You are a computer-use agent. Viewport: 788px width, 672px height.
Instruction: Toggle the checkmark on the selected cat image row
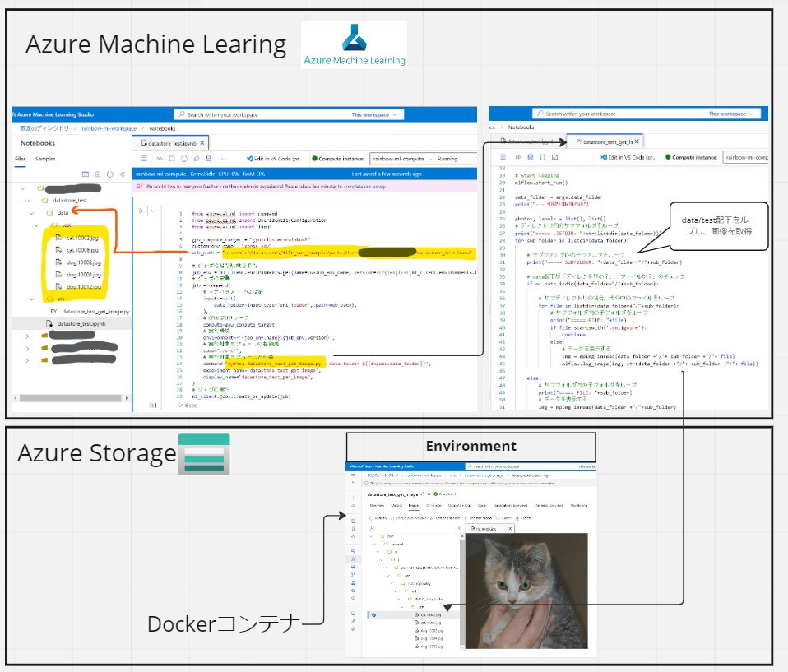click(x=374, y=614)
